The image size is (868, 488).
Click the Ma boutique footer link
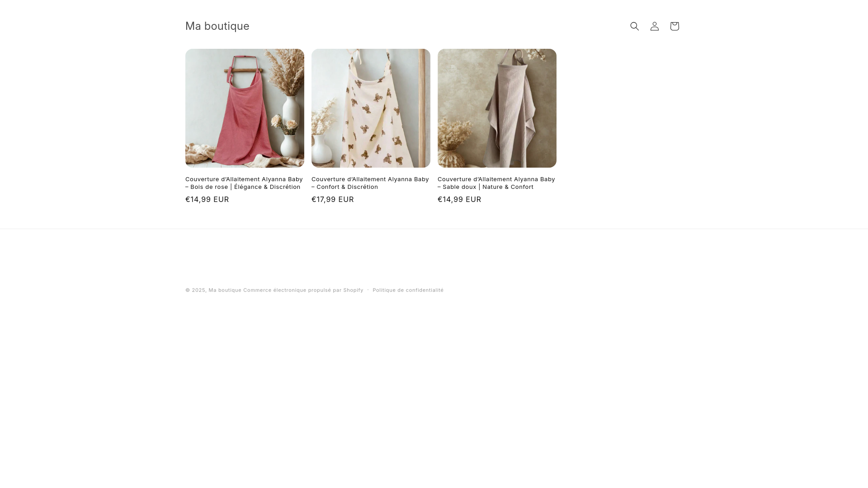click(225, 290)
